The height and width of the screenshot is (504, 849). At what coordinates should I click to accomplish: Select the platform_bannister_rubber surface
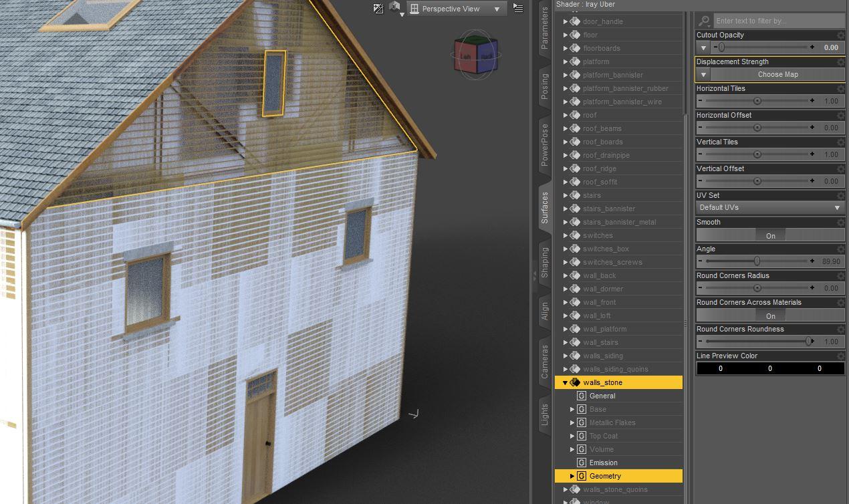pos(626,88)
